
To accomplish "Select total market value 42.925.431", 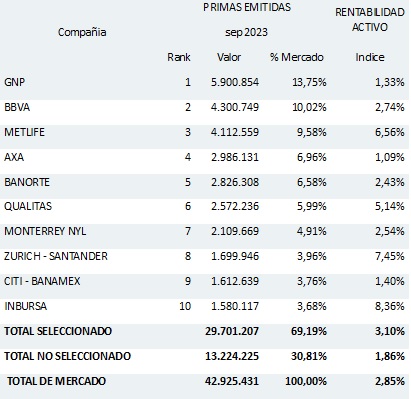I will point(232,381).
